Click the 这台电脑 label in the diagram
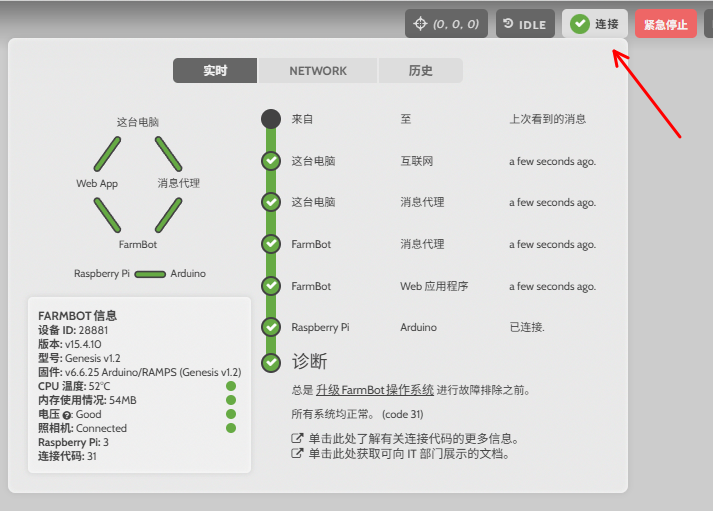The image size is (713, 511). click(138, 122)
